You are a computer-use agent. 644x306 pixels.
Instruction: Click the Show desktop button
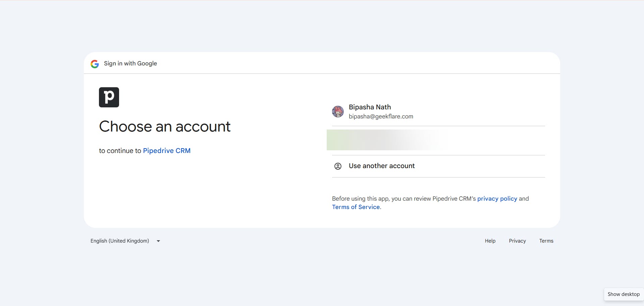tap(624, 294)
